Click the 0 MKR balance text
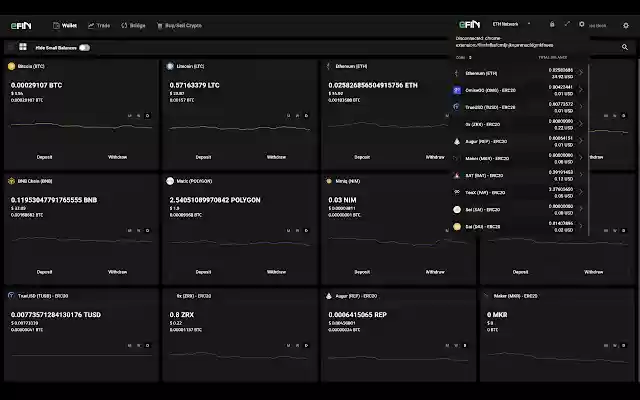The width and height of the screenshot is (640, 400). 497,315
